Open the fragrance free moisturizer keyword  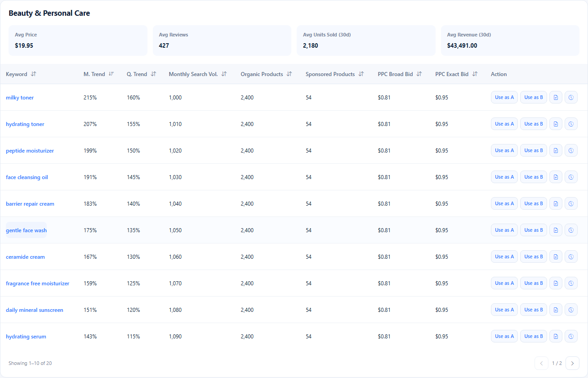click(38, 283)
